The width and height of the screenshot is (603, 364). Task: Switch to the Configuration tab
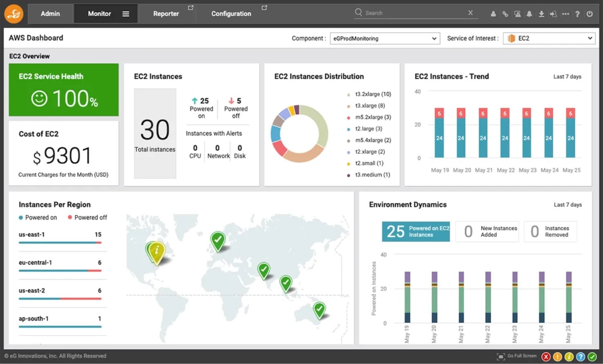[x=231, y=14]
